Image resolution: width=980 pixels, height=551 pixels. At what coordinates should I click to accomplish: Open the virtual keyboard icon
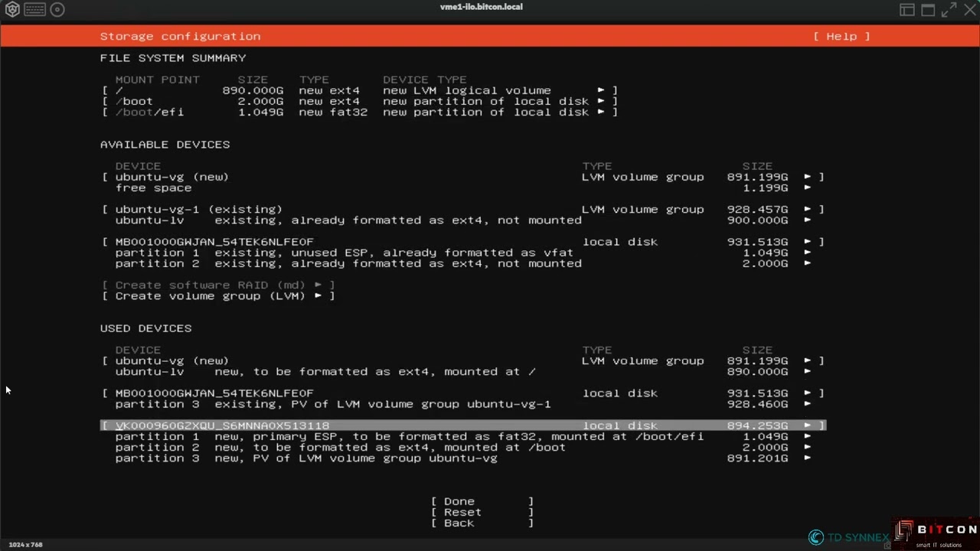[34, 10]
